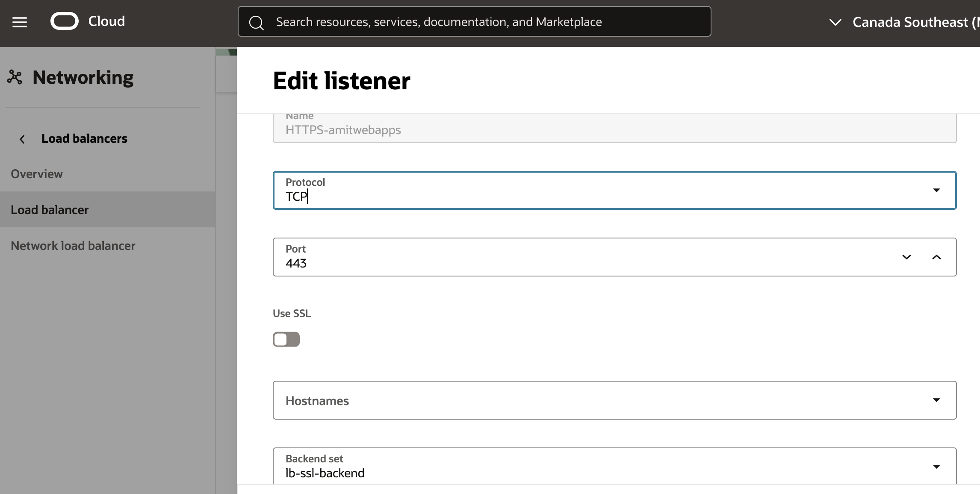The width and height of the screenshot is (980, 494).
Task: Open the navigation hamburger menu
Action: 19,22
